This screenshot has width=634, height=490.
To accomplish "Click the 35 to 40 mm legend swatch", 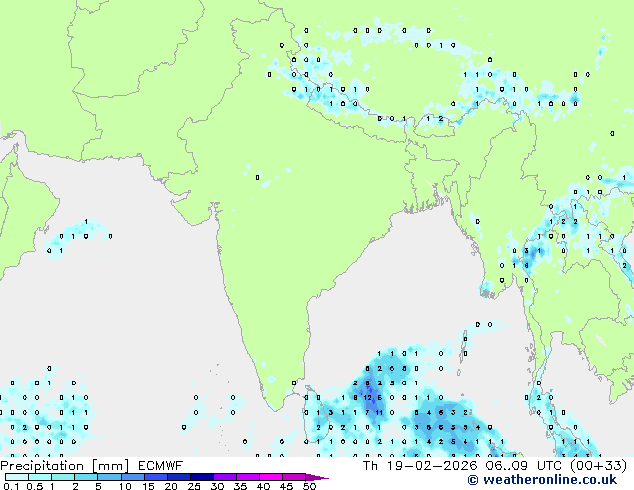I will (247, 477).
